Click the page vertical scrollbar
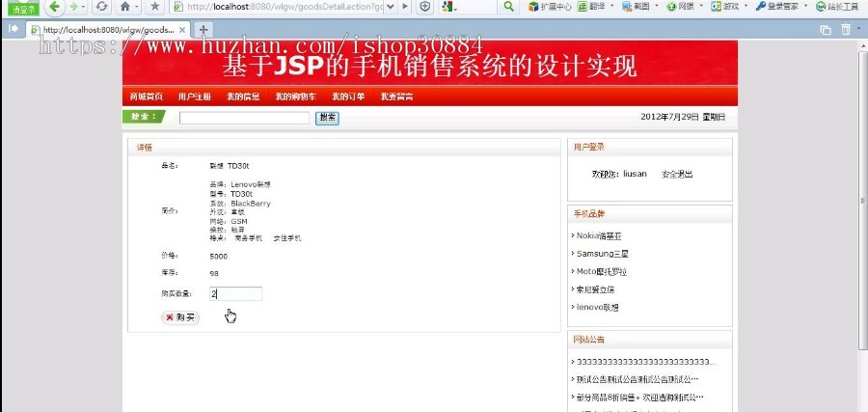This screenshot has height=412, width=868. point(862,201)
